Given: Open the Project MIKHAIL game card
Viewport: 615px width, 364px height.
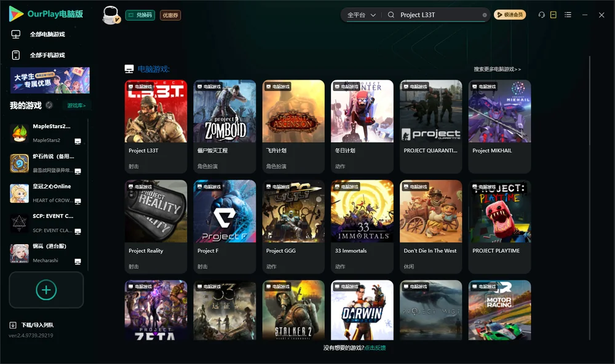Looking at the screenshot, I should (499, 126).
